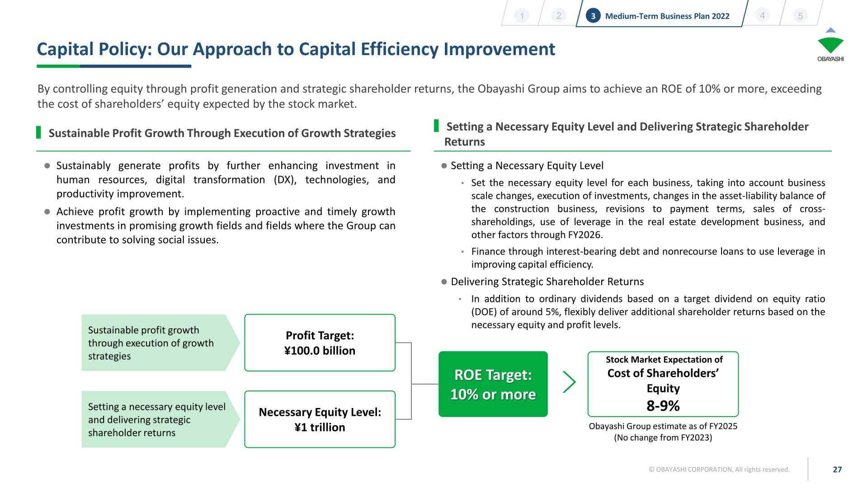The width and height of the screenshot is (868, 488).
Task: Click the 'Achieve profit growth' bullet paragraph
Action: (x=226, y=226)
